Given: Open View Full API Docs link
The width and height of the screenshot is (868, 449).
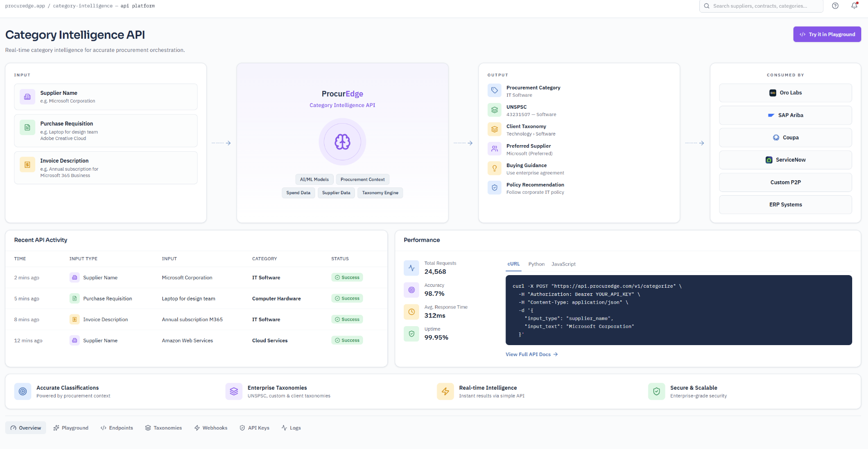Looking at the screenshot, I should point(532,355).
